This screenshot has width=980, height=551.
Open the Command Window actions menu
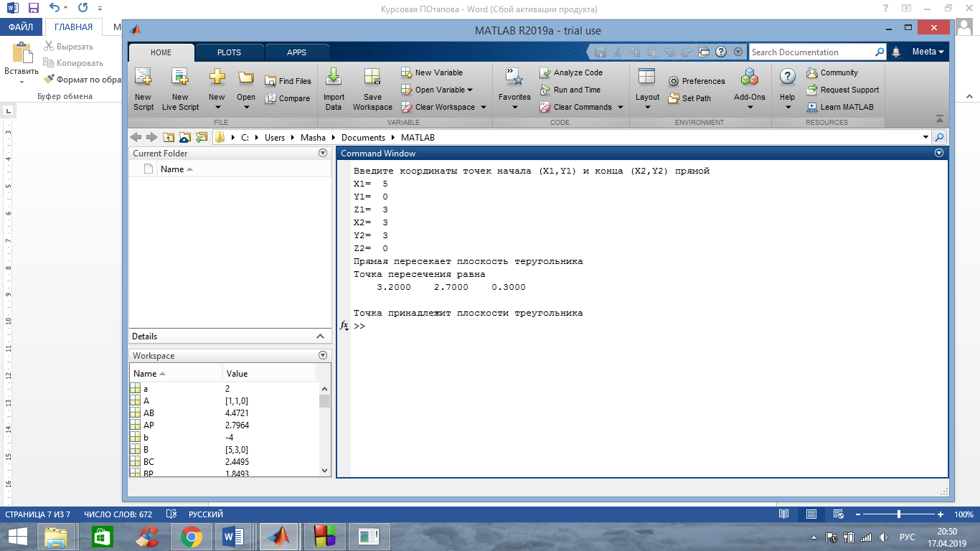pyautogui.click(x=939, y=153)
